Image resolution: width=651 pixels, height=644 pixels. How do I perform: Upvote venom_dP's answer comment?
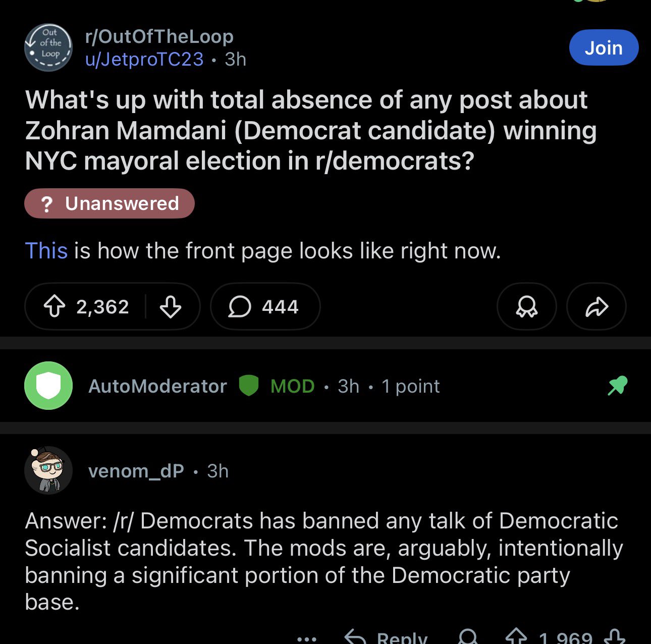coord(515,637)
